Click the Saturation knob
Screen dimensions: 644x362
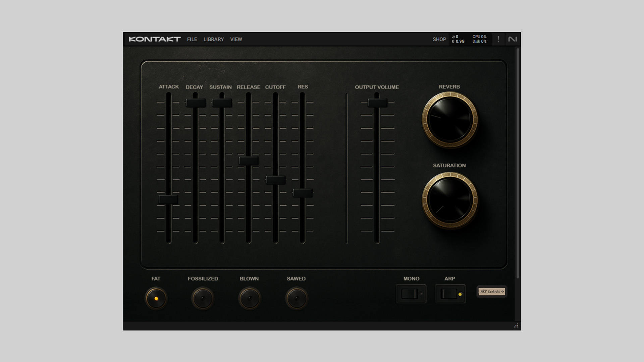tap(449, 200)
